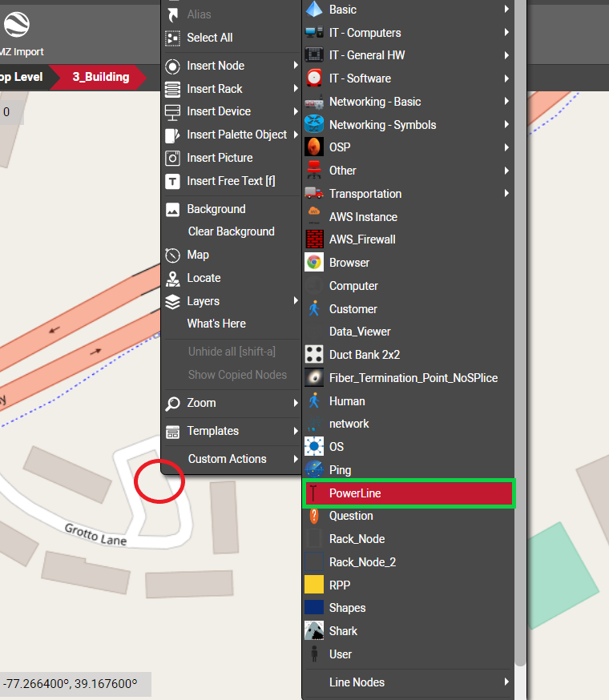Select Clear Background menu entry
This screenshot has width=609, height=700.
click(231, 231)
